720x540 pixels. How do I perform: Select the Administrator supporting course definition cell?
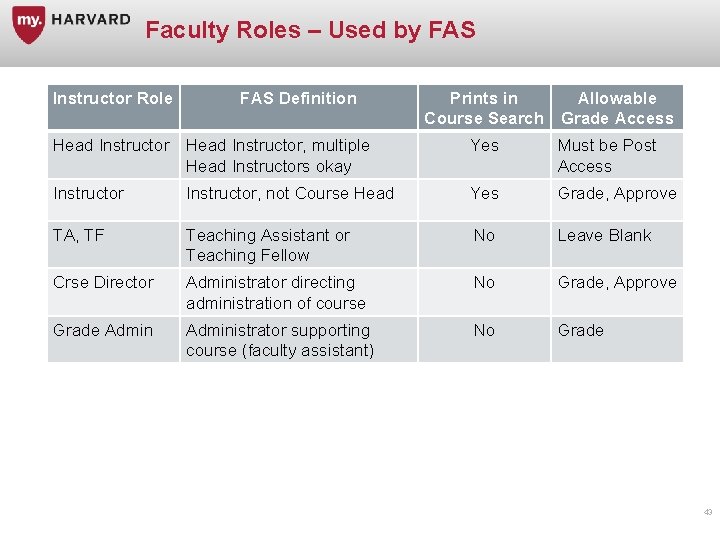280,340
